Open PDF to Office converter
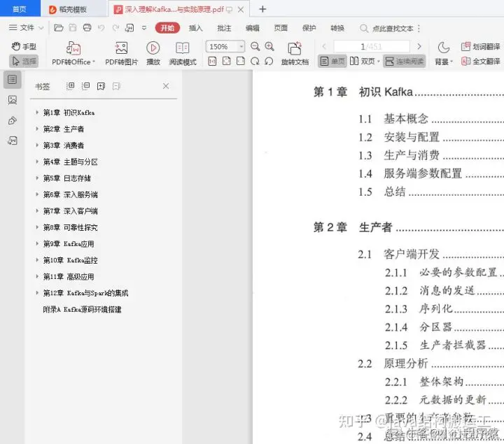Image resolution: width=504 pixels, height=444 pixels. click(73, 53)
